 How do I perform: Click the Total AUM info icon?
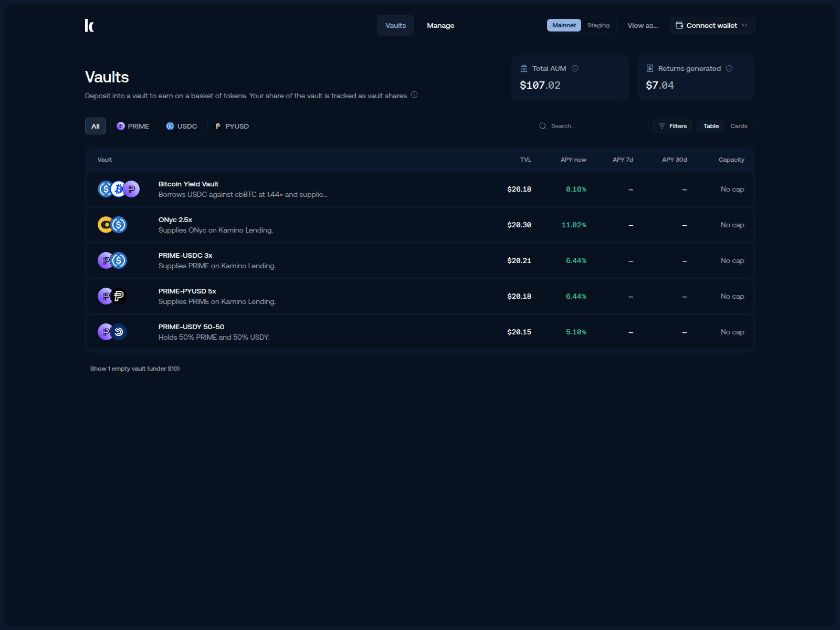575,68
